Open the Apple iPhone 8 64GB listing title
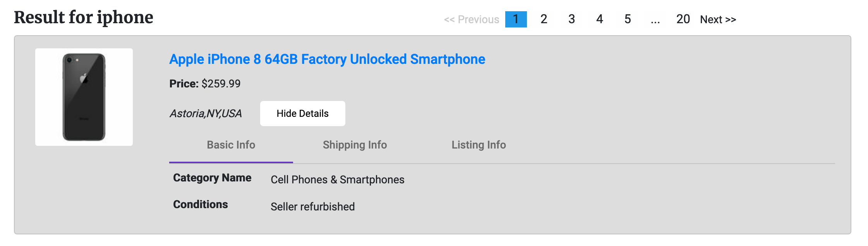Screen dimensions: 868x246 [327, 59]
